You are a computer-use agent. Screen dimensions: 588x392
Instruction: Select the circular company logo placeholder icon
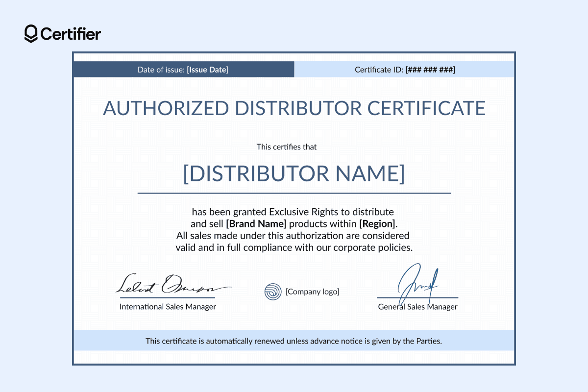click(x=273, y=291)
